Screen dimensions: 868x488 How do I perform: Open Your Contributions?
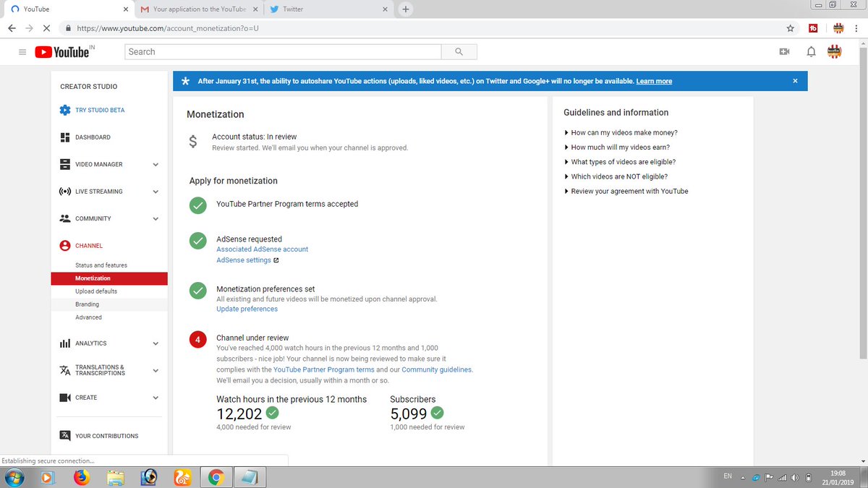pos(109,436)
